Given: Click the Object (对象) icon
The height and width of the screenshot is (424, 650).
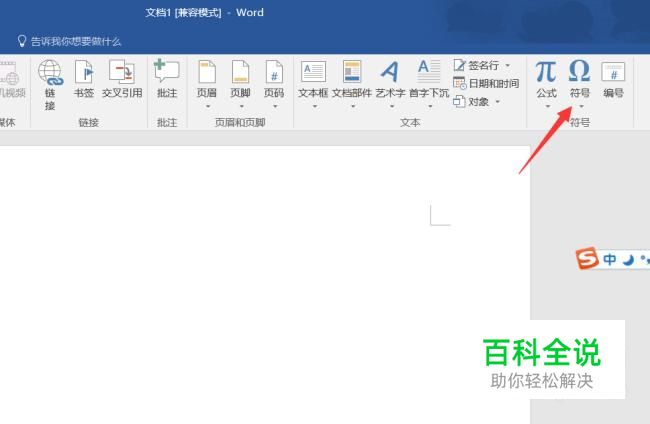Looking at the screenshot, I should 459,101.
